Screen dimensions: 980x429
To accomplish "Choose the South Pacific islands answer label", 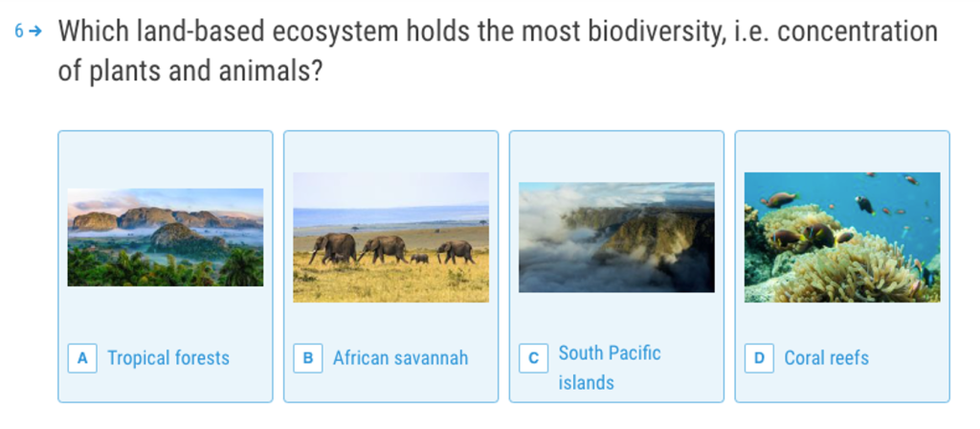I will coord(610,368).
